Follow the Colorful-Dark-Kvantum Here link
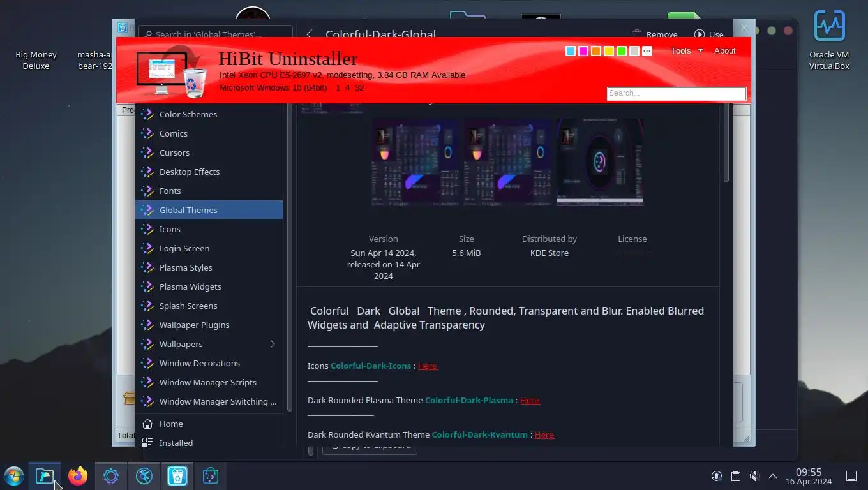Image resolution: width=868 pixels, height=490 pixels. coord(544,434)
